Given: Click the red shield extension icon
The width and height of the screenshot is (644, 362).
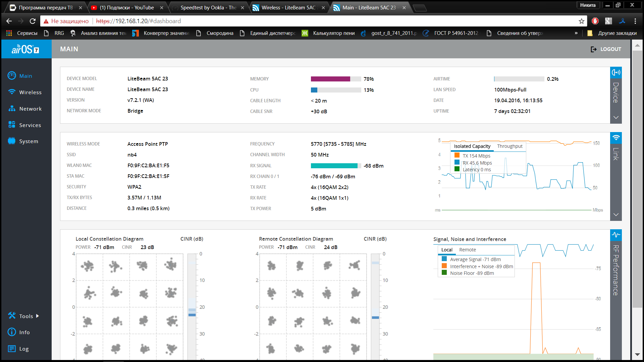Looking at the screenshot, I should pyautogui.click(x=595, y=21).
